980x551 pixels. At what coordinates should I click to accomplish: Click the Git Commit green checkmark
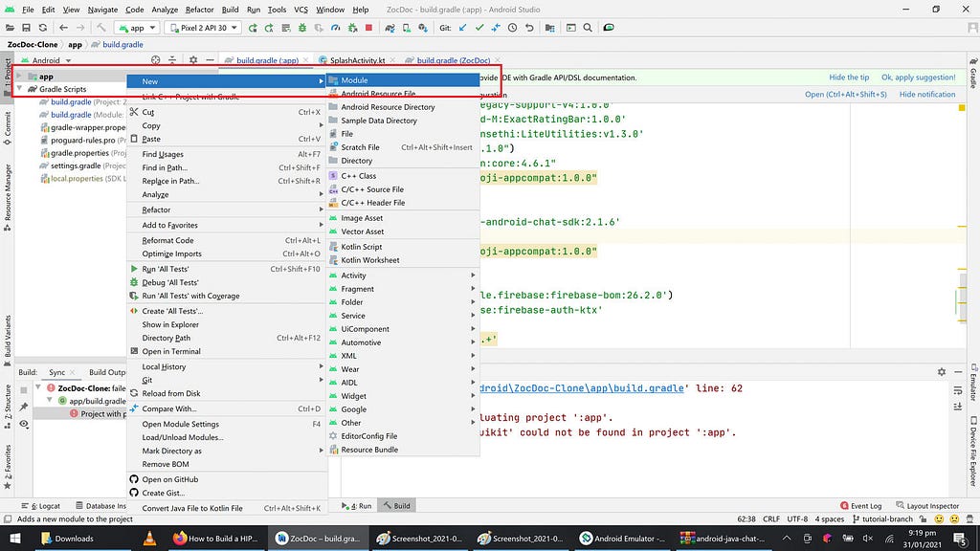pos(479,28)
